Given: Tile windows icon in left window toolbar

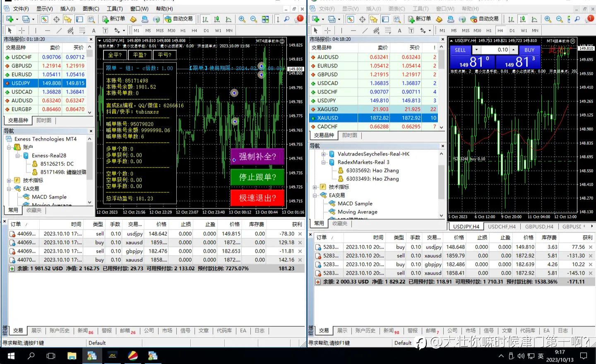Looking at the screenshot, I should [x=265, y=19].
